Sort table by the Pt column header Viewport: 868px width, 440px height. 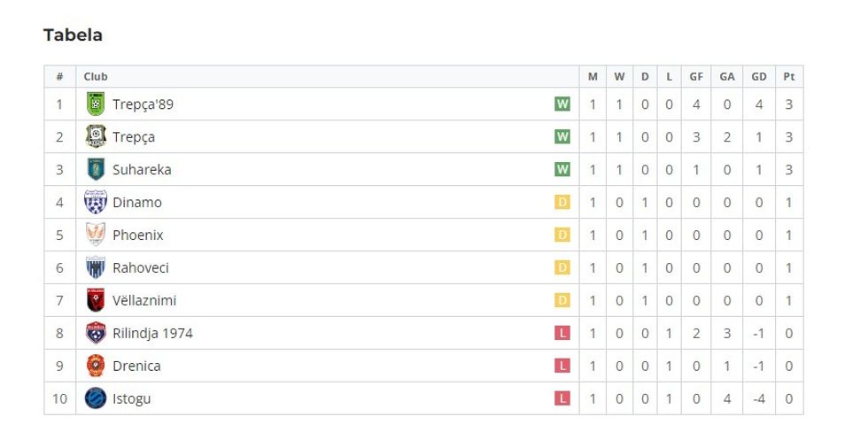coord(789,77)
